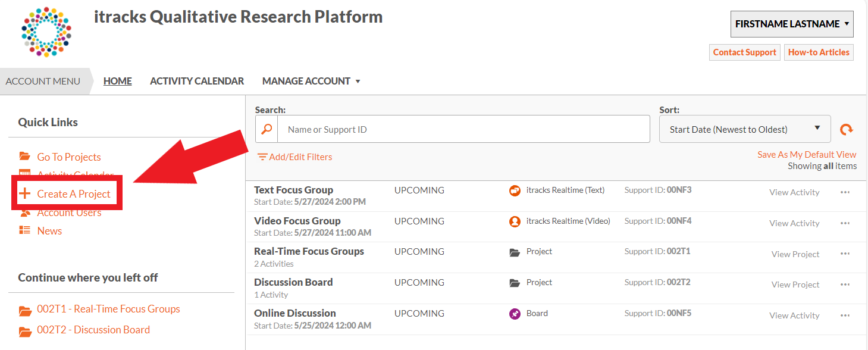Screen dimensions: 868x350
Task: Open 002T1 - Real-Time Focus Groups link
Action: [108, 309]
